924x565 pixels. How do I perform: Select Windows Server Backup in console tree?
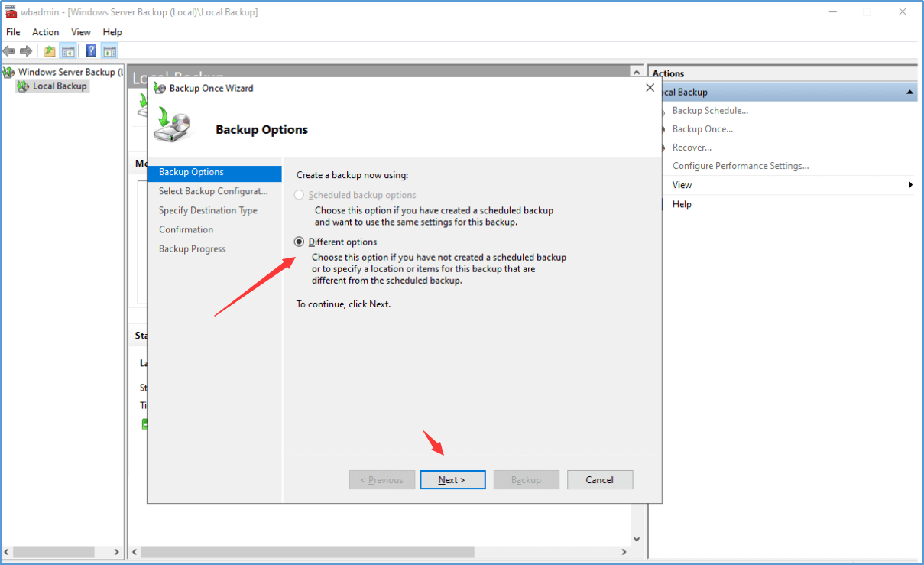70,72
